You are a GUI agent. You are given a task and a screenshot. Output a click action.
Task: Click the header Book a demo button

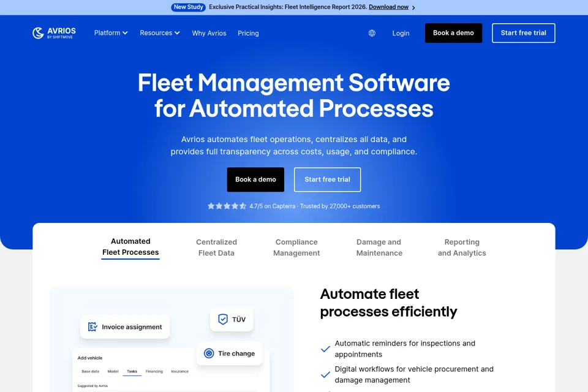pos(453,33)
